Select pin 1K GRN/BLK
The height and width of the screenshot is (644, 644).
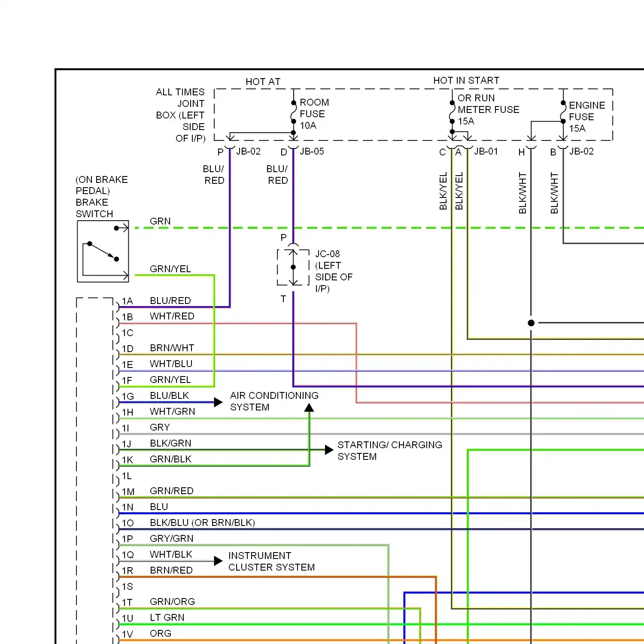157,459
